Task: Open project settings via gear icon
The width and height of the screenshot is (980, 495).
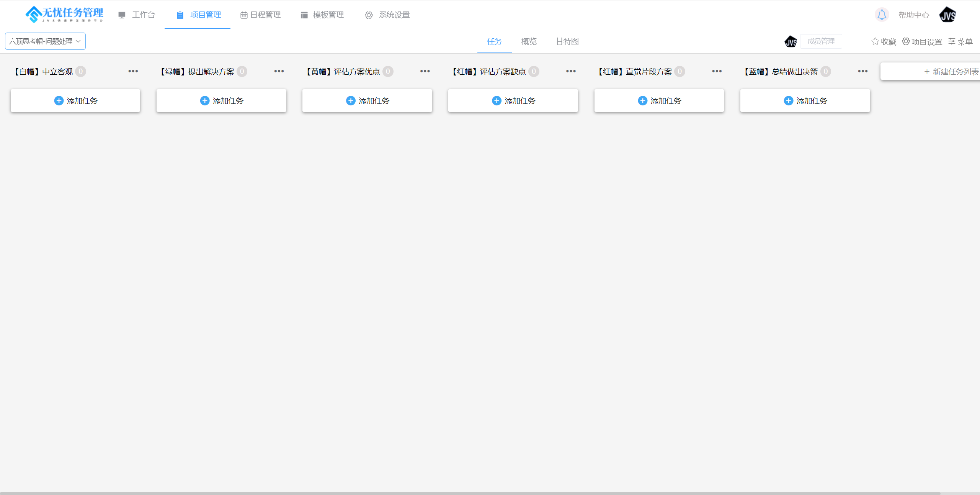Action: click(x=906, y=41)
